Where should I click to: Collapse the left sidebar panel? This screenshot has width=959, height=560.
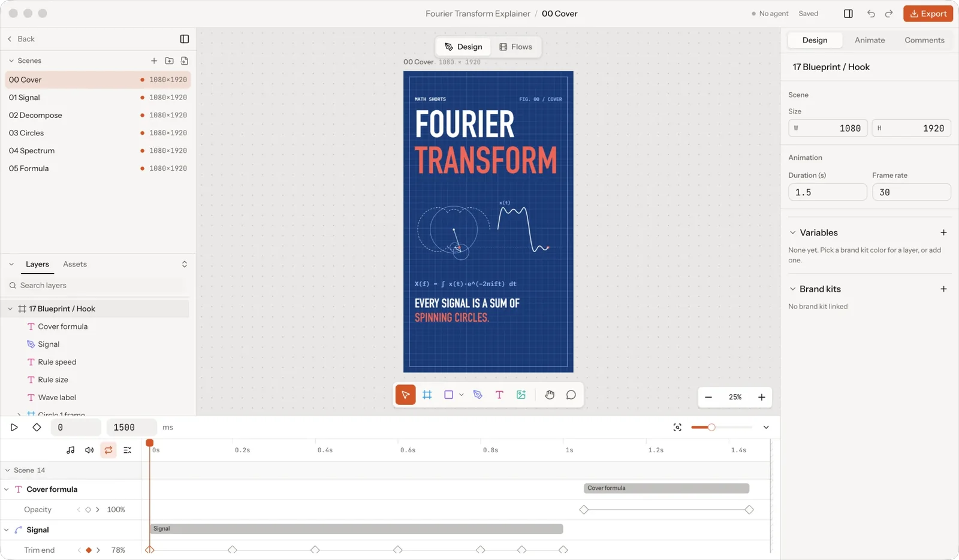[x=185, y=39]
